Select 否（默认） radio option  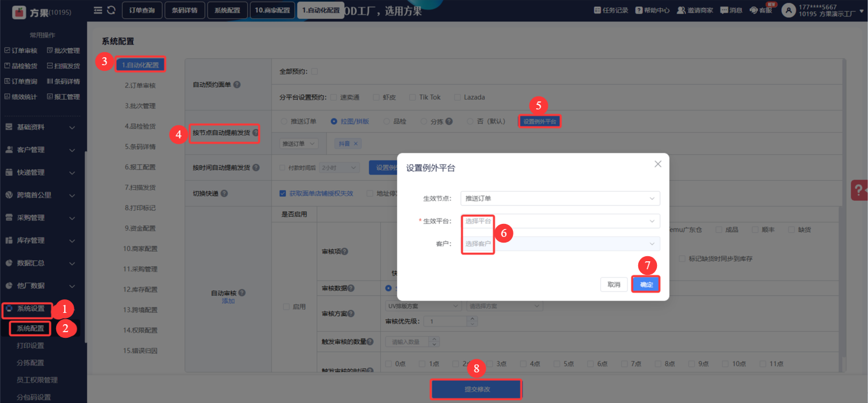click(470, 121)
